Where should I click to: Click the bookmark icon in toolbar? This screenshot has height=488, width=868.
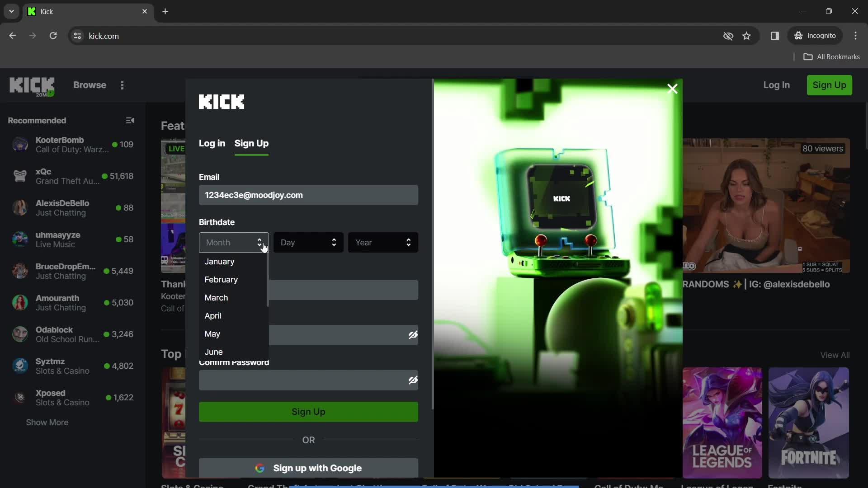point(747,36)
